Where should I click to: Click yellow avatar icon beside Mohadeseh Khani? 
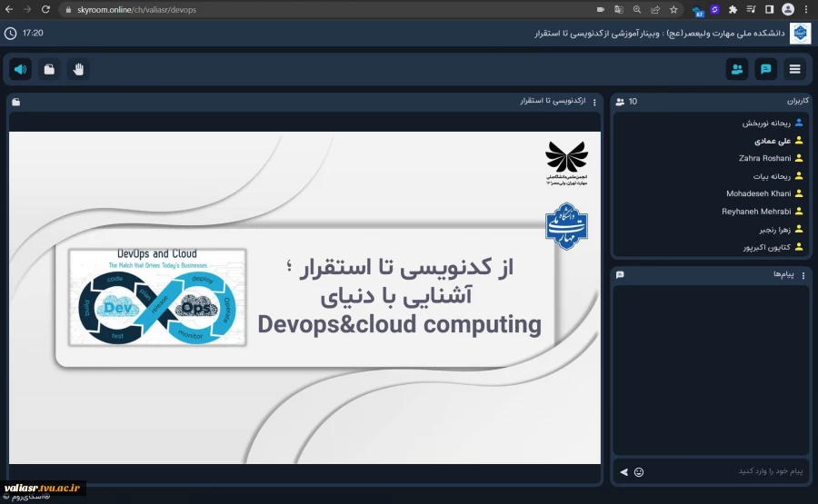(799, 193)
